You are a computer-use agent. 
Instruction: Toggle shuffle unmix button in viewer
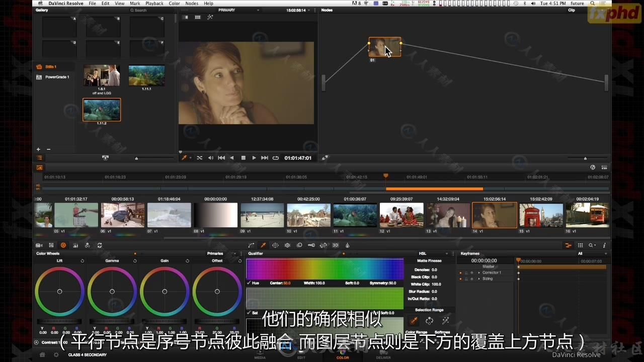[x=199, y=158]
